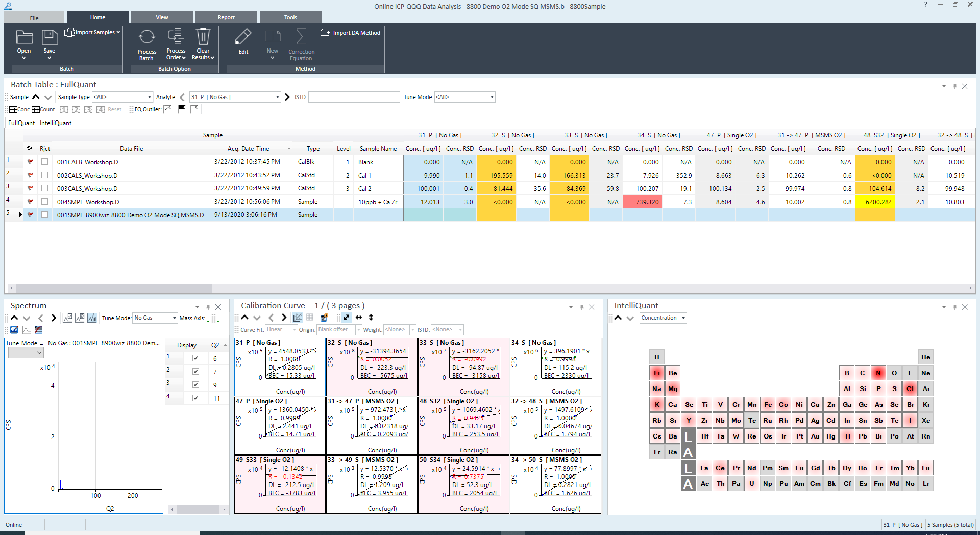Select the 31 P [No Gas] calibration curve
The height and width of the screenshot is (535, 980).
click(280, 367)
